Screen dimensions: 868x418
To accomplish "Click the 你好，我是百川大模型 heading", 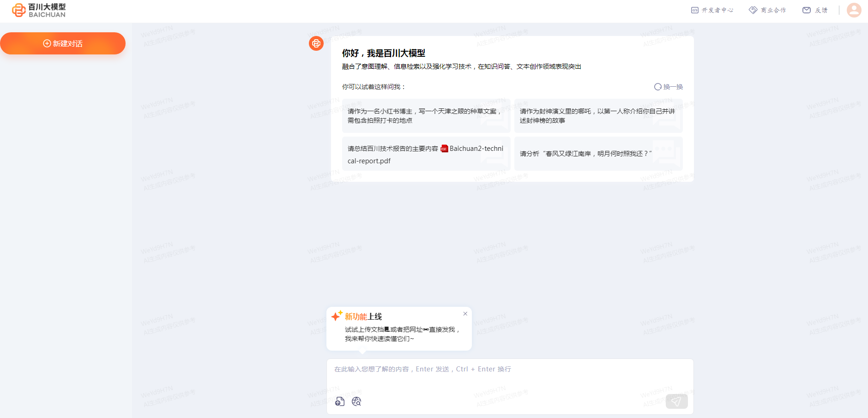I will coord(384,53).
